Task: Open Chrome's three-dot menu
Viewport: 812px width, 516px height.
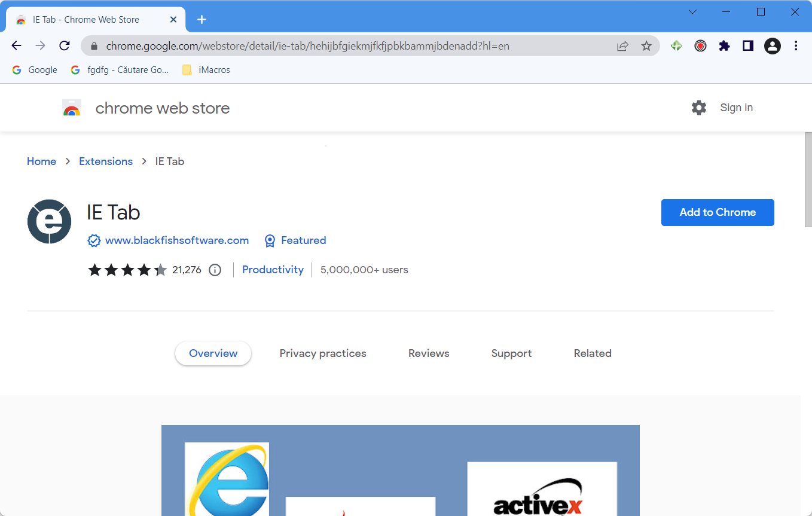Action: pos(796,45)
